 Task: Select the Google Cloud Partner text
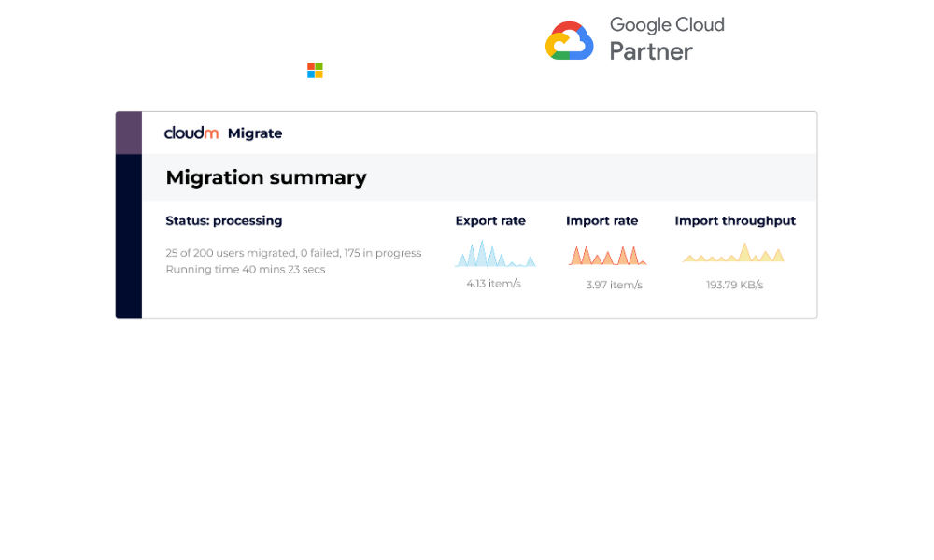point(667,38)
